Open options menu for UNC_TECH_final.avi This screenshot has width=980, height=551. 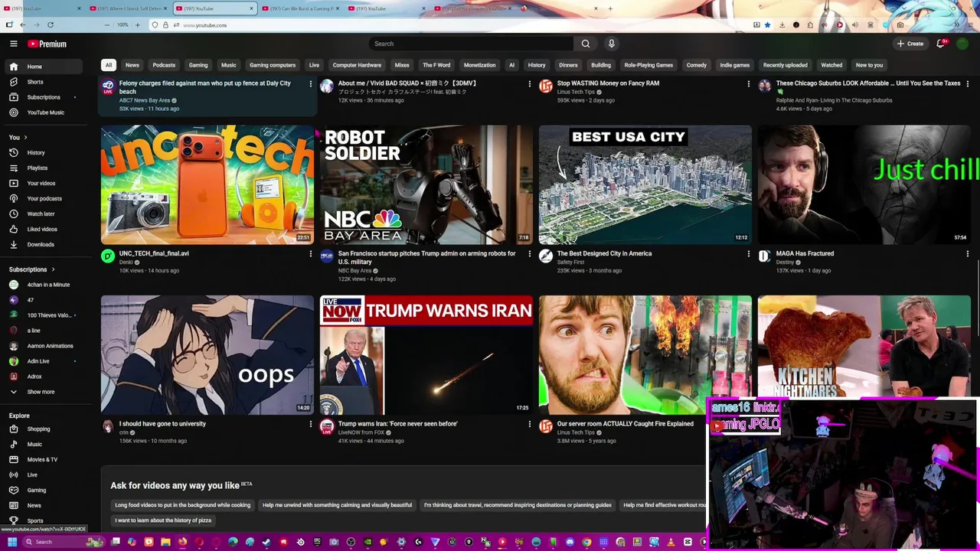click(310, 253)
